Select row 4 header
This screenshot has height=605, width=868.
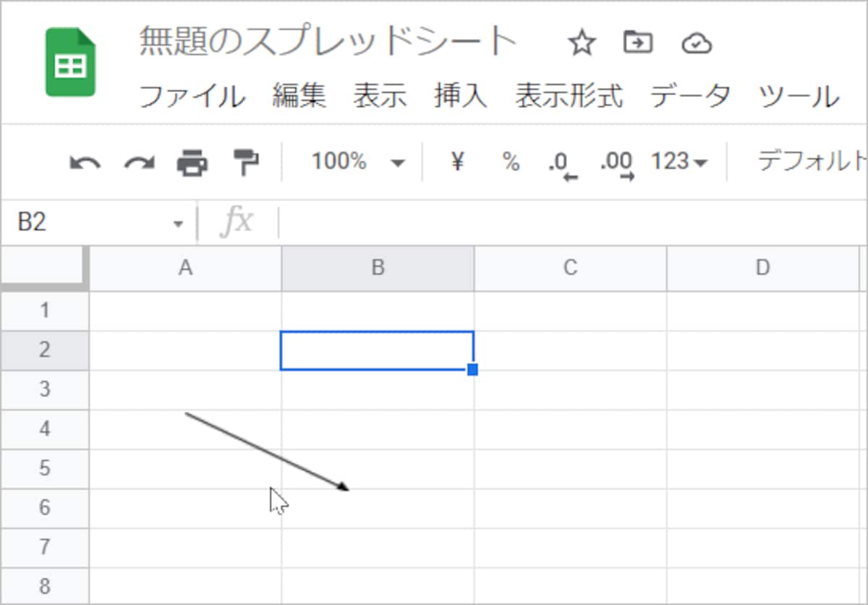pos(45,429)
